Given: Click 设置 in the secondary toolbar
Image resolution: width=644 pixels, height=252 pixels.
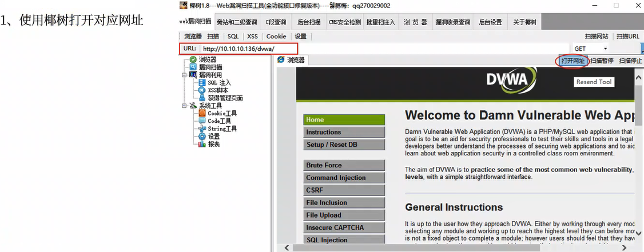Looking at the screenshot, I should [x=301, y=36].
